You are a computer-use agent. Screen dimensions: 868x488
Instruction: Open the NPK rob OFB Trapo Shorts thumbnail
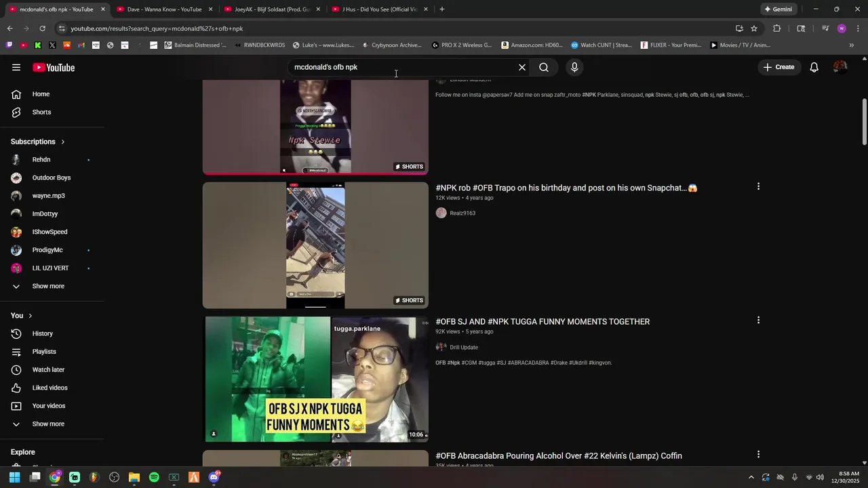coord(315,245)
